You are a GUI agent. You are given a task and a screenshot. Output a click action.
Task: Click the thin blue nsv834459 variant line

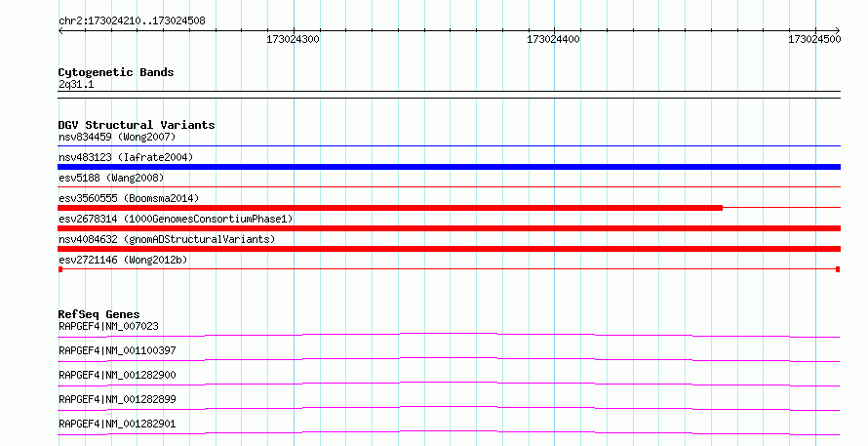(x=449, y=146)
